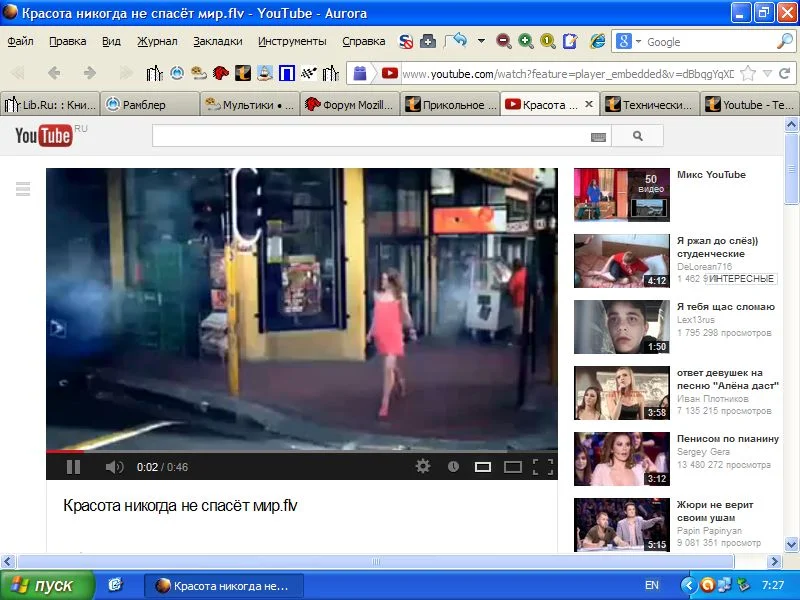Open the undo toolbar dropdown arrow
The width and height of the screenshot is (800, 600).
[481, 41]
